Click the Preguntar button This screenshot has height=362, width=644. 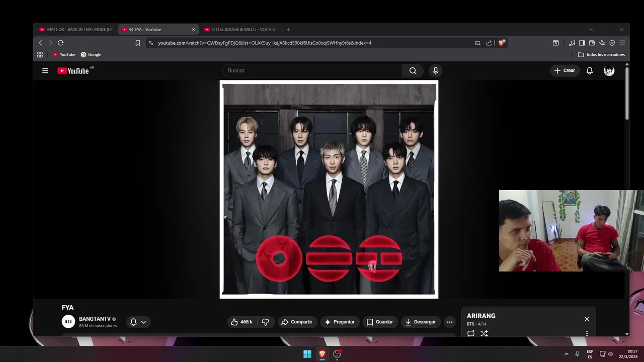[x=340, y=322]
